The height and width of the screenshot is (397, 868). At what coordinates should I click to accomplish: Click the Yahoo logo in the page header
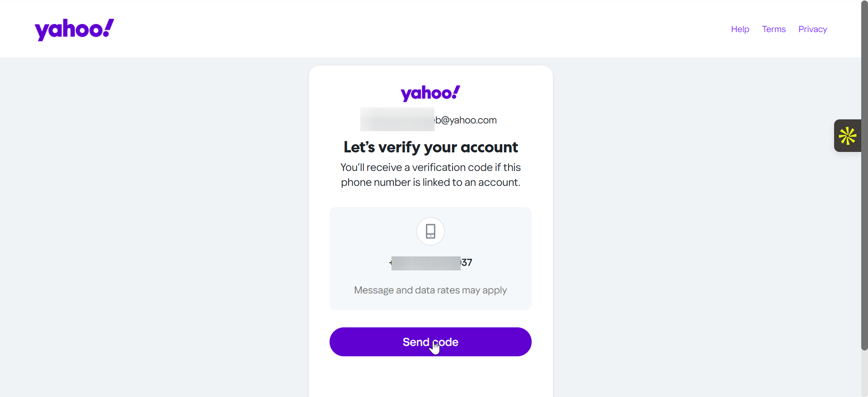click(x=74, y=29)
